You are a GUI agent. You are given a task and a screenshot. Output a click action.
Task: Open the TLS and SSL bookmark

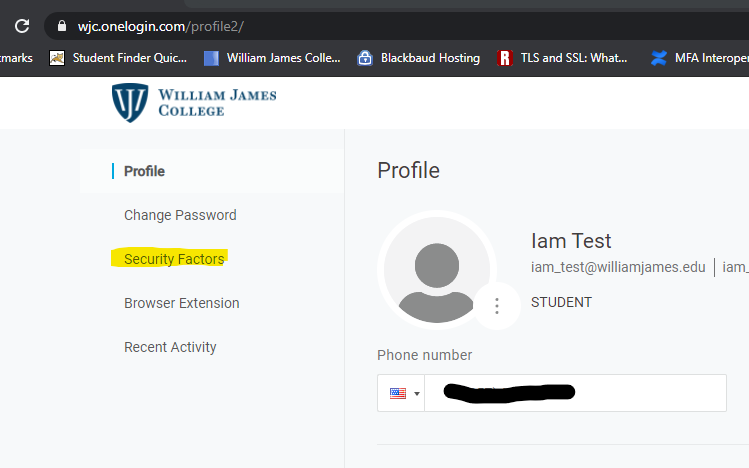pyautogui.click(x=562, y=58)
